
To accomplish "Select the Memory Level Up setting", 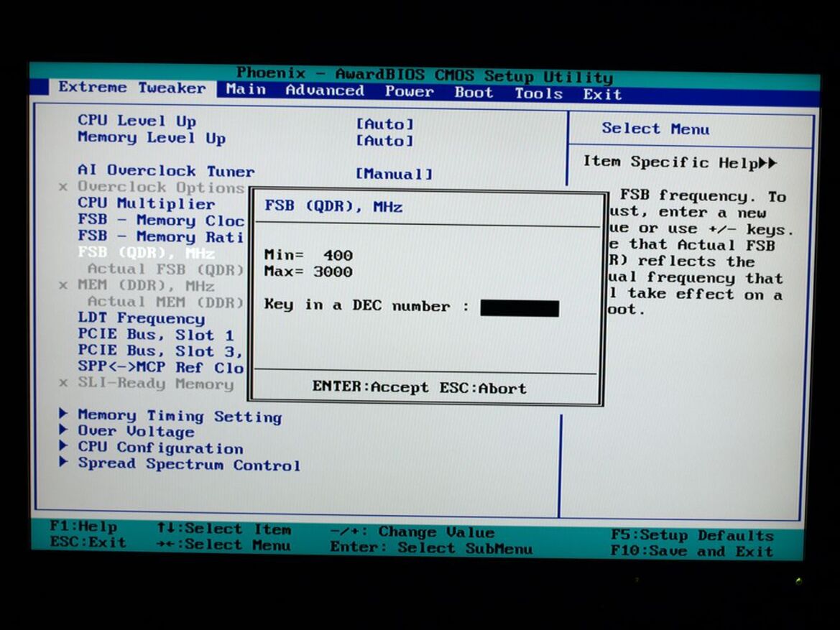I will [152, 138].
